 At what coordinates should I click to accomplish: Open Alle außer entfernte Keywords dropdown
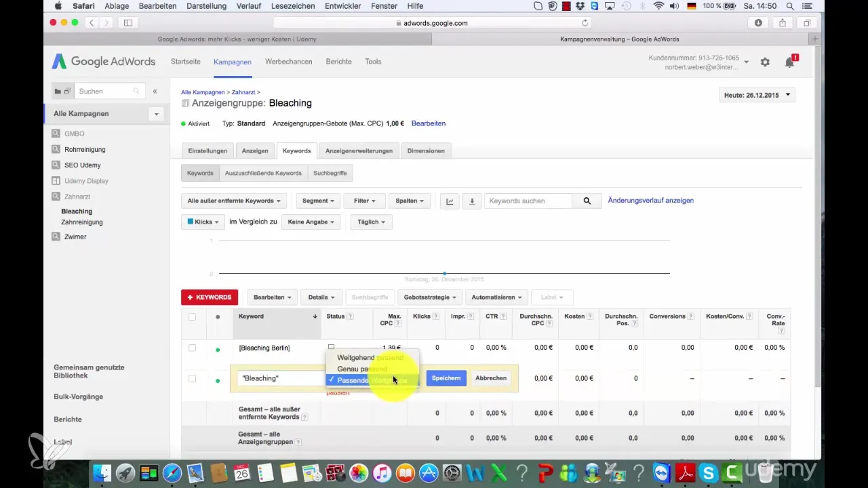pos(234,201)
